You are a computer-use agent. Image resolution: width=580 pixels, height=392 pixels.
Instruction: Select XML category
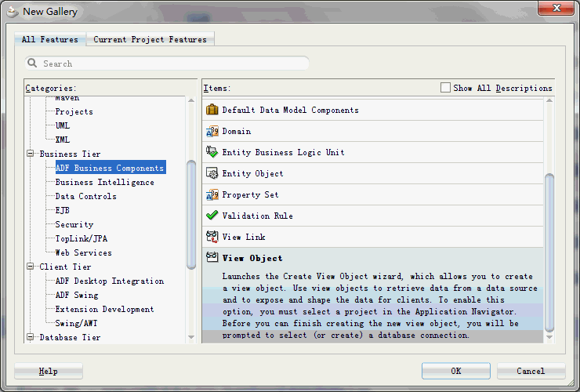pyautogui.click(x=63, y=140)
